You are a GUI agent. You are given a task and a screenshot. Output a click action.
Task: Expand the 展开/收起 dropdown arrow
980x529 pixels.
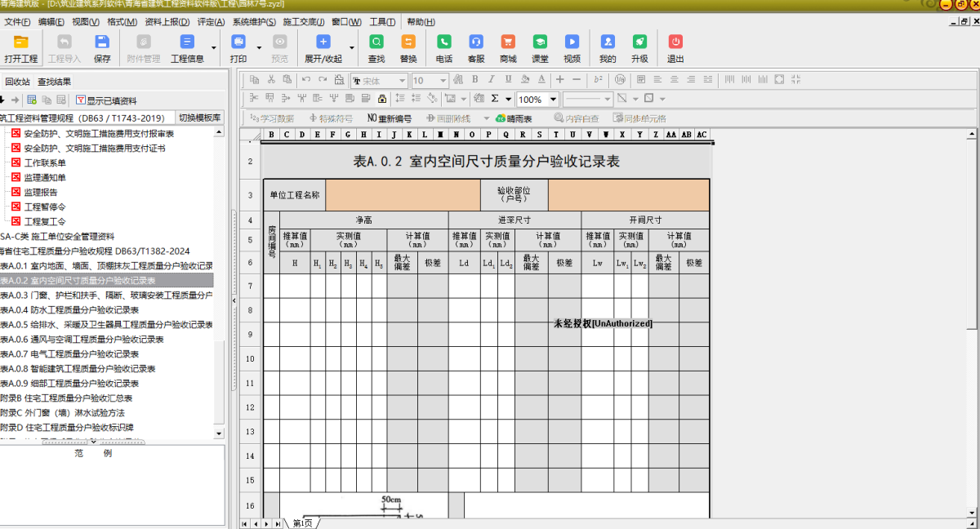[x=352, y=48]
